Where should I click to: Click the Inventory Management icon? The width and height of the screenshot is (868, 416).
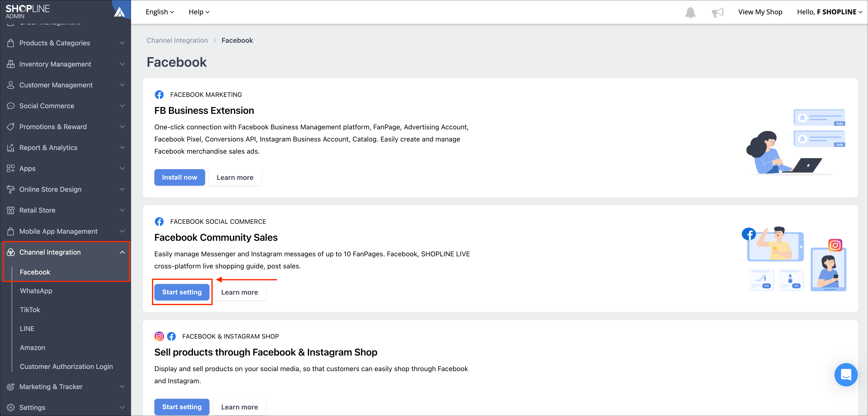11,64
